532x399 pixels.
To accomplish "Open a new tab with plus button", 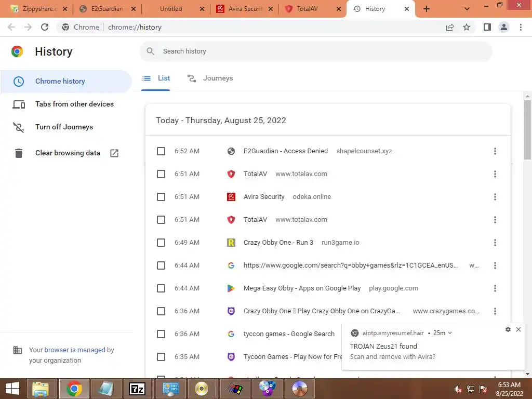I will point(427,9).
